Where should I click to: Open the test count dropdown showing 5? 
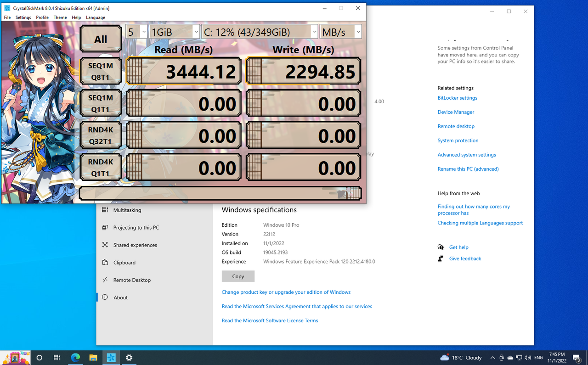tap(136, 32)
